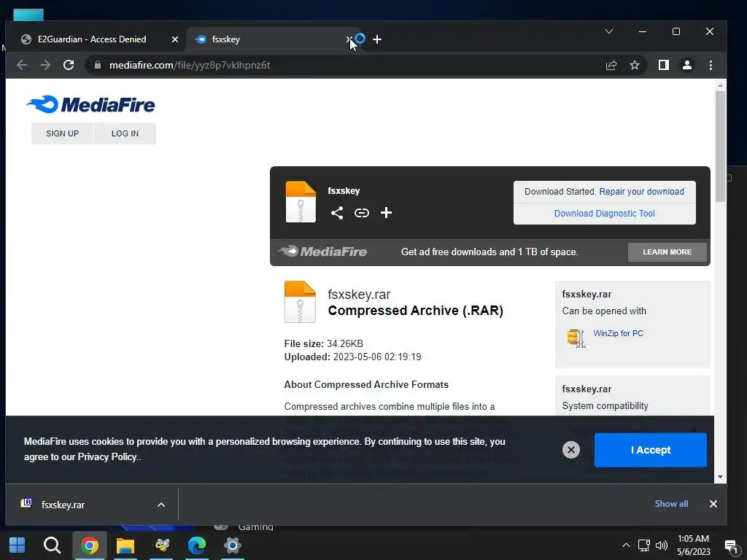Select the fsxskey tab
The image size is (747, 560).
pos(269,39)
